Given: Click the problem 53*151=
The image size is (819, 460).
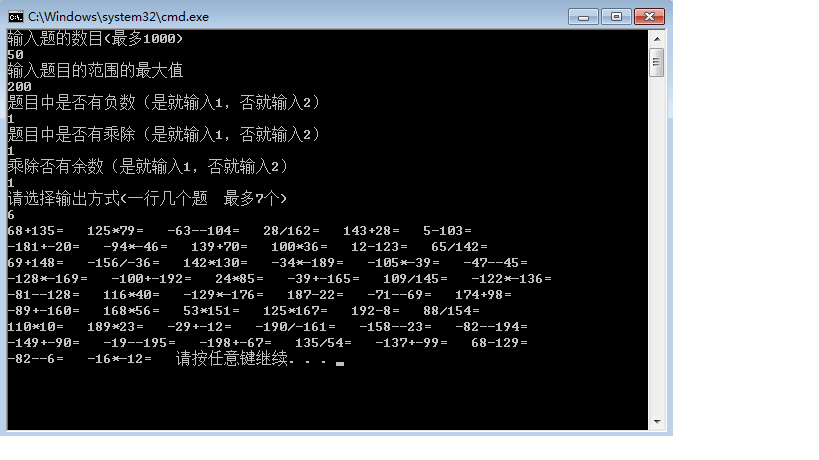Looking at the screenshot, I should pyautogui.click(x=211, y=311).
